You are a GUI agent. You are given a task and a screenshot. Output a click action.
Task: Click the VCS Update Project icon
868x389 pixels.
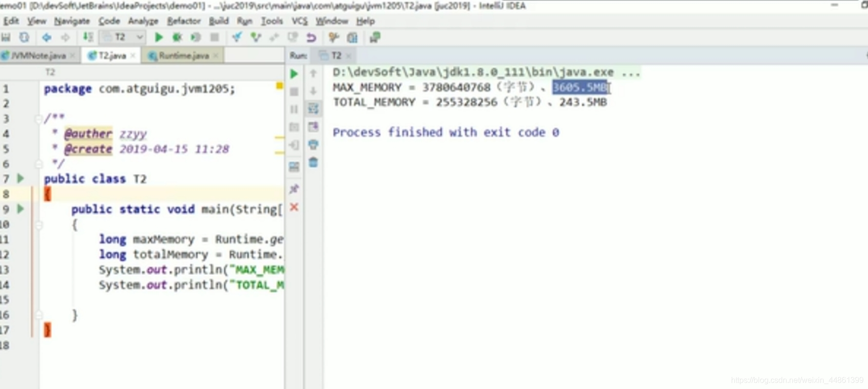tap(237, 38)
